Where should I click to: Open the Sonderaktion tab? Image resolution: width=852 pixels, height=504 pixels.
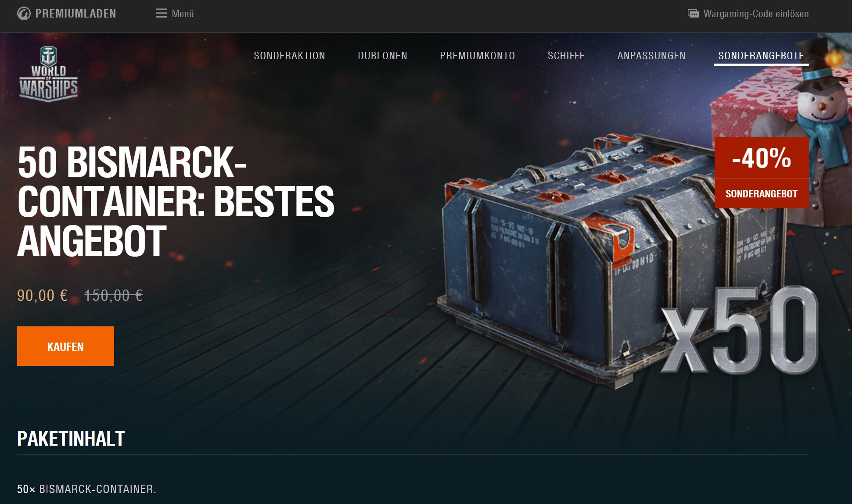coord(289,56)
